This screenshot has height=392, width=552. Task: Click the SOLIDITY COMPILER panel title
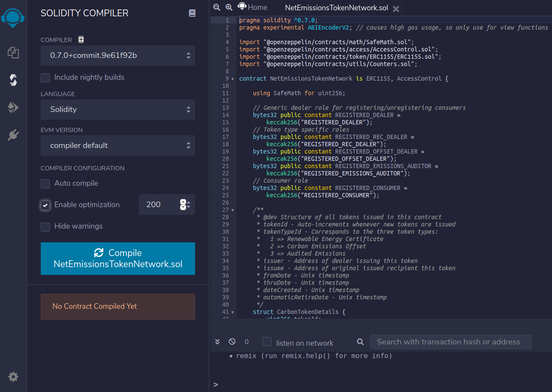tap(84, 13)
